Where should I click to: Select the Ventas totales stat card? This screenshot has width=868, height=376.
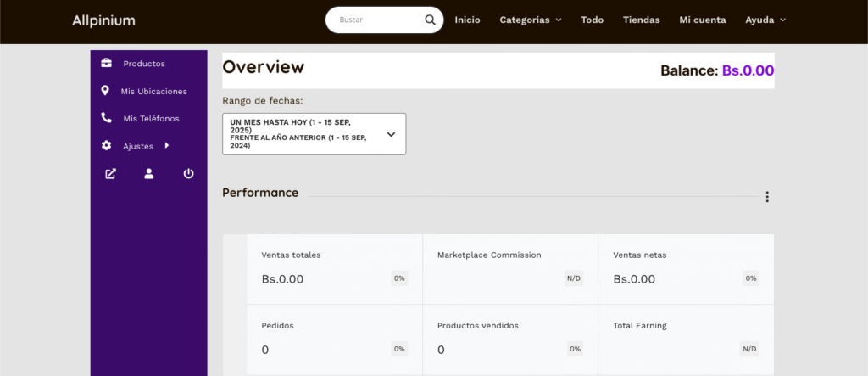click(334, 269)
